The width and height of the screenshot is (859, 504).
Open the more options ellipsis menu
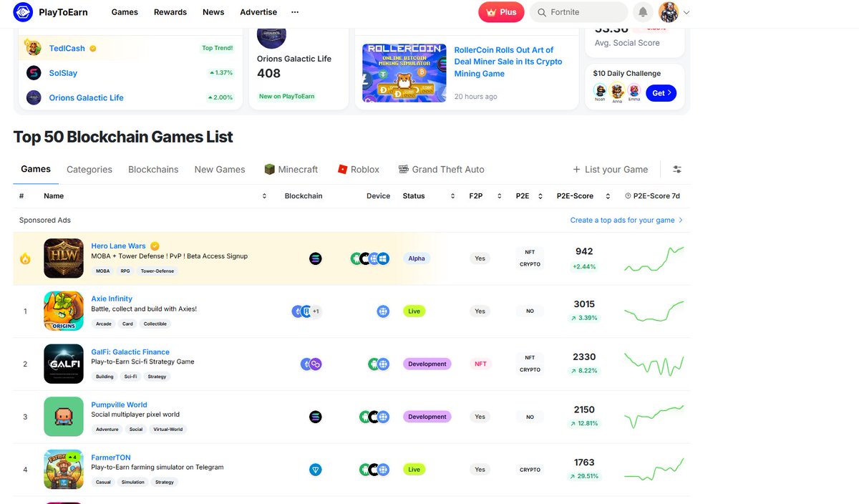point(295,12)
